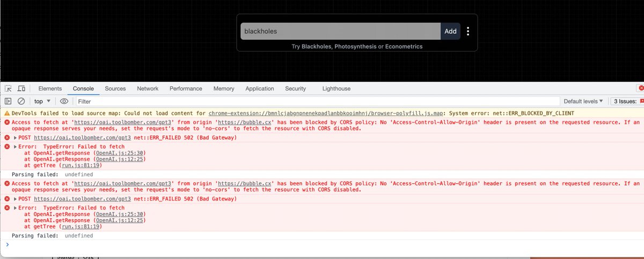Switch to the Performance tab

click(186, 89)
